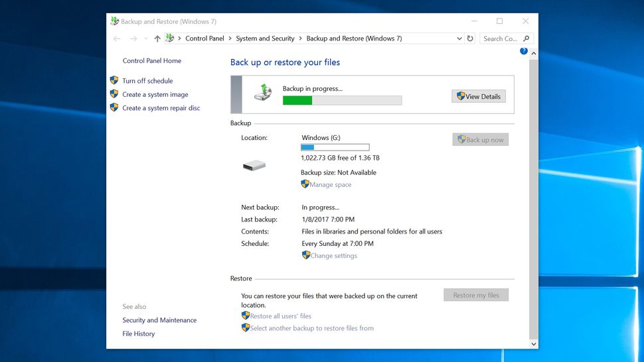This screenshot has width=644, height=362.
Task: Expand the chevron after System and Security
Action: pyautogui.click(x=301, y=38)
